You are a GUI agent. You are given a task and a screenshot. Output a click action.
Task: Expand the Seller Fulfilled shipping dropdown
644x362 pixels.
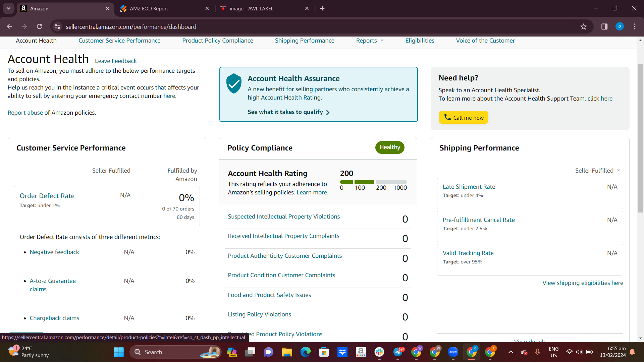[598, 171]
